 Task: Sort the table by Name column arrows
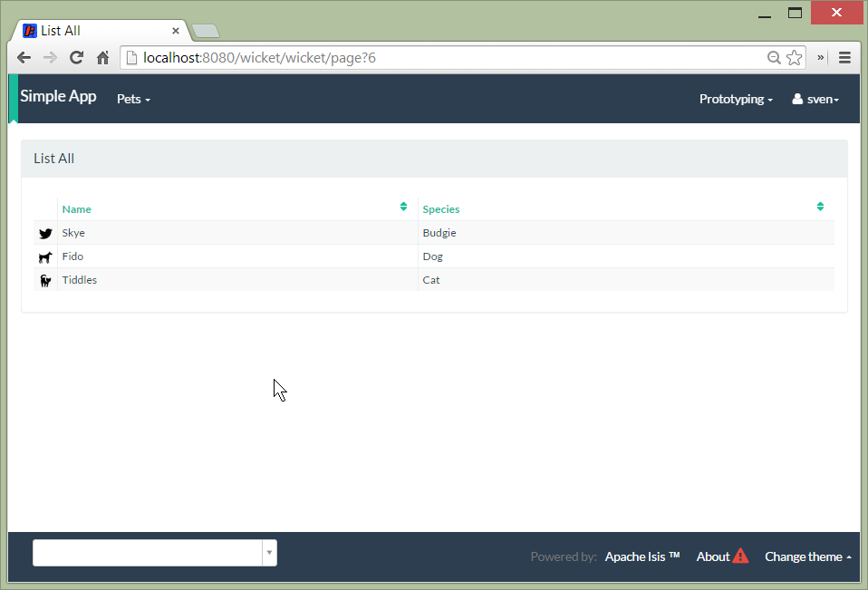click(403, 207)
